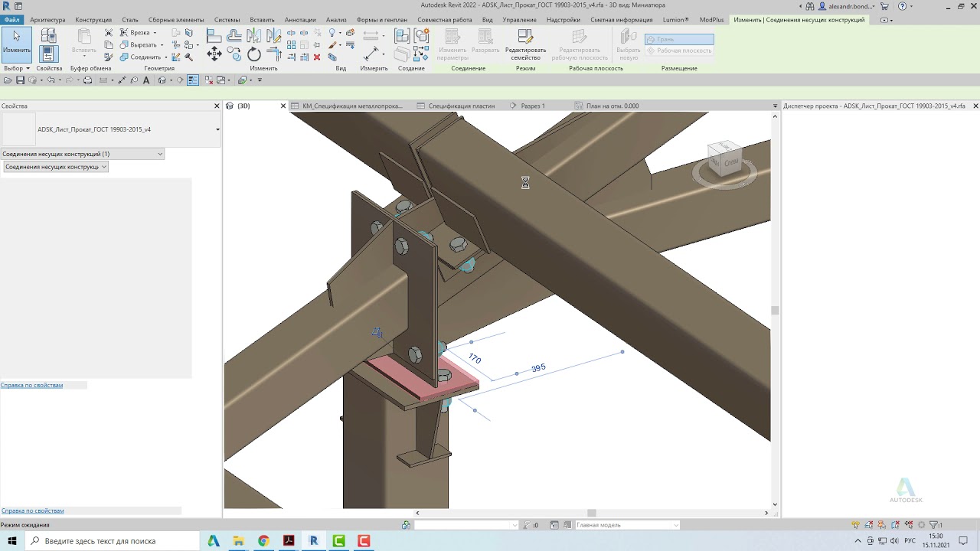Close the Свойства properties palette
The width and height of the screenshot is (980, 551).
pos(217,106)
